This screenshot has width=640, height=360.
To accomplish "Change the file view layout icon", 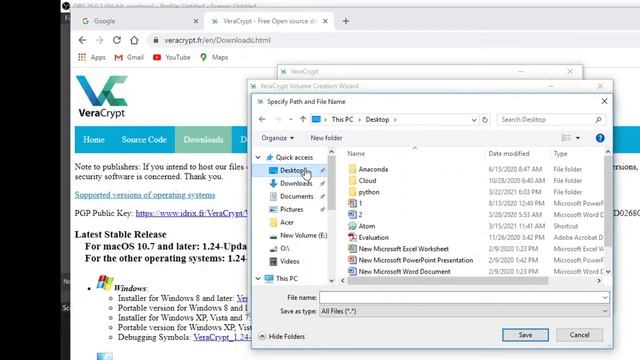I will (567, 138).
